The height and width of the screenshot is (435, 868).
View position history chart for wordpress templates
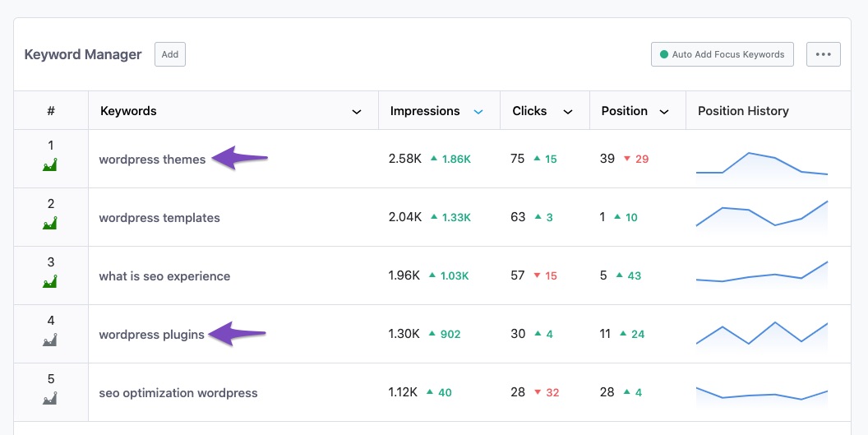(761, 217)
